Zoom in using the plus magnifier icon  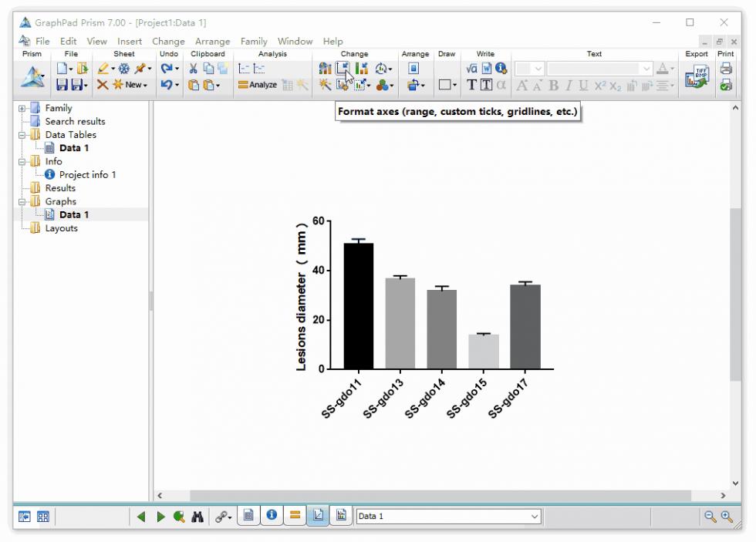coord(727,517)
